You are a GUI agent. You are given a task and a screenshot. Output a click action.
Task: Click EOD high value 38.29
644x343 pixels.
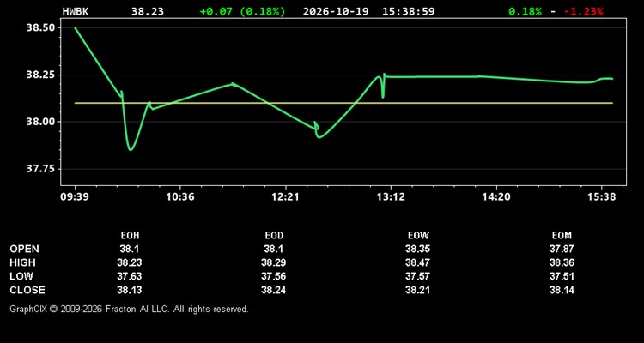click(274, 262)
